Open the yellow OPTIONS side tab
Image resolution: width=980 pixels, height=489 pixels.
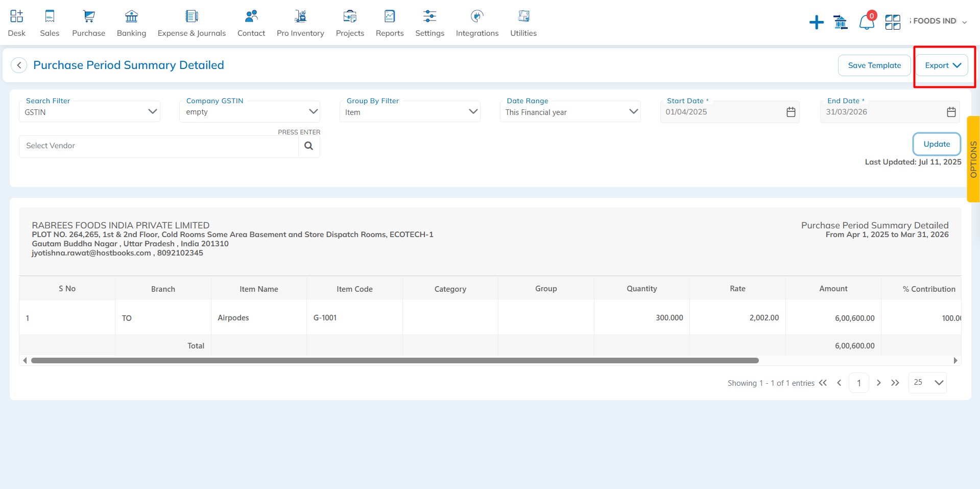pyautogui.click(x=973, y=159)
